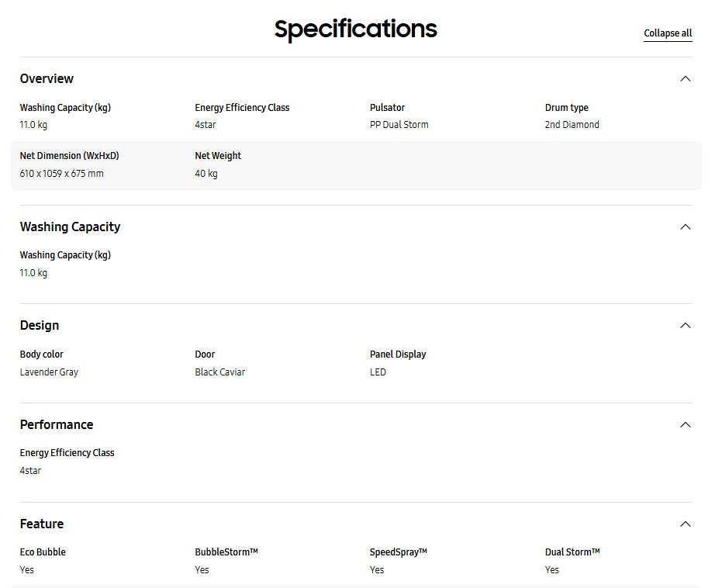The image size is (722, 588).
Task: Click the Eco Bubble feature label
Action: coord(43,552)
